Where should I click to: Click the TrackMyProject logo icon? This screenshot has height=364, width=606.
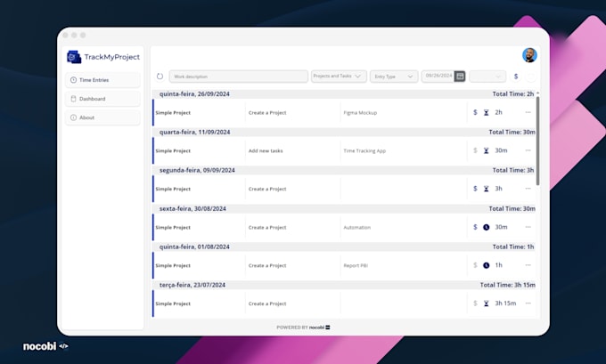click(74, 57)
